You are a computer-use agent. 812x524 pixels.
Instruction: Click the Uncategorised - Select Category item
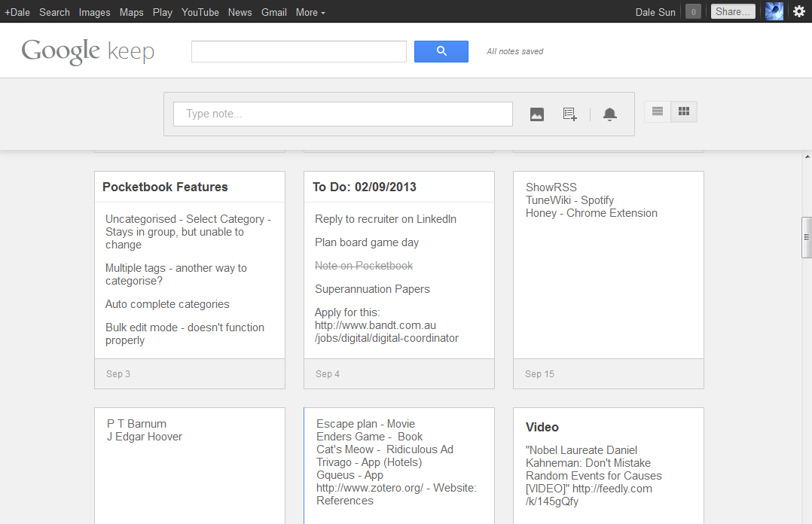[x=188, y=232]
